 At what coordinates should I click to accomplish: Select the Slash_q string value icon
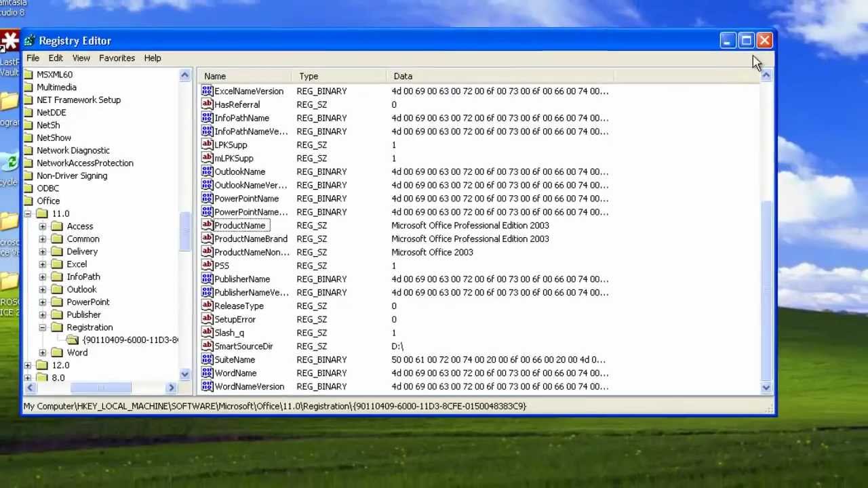click(207, 333)
